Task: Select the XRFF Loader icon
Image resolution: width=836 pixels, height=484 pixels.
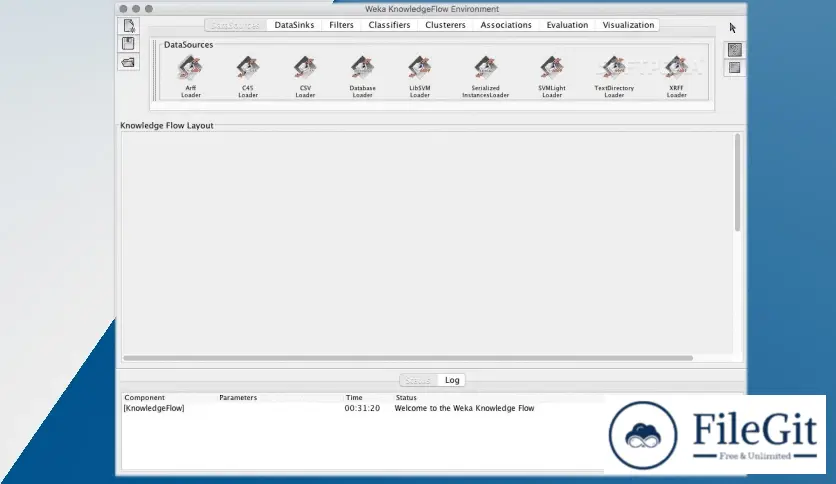Action: coord(676,77)
